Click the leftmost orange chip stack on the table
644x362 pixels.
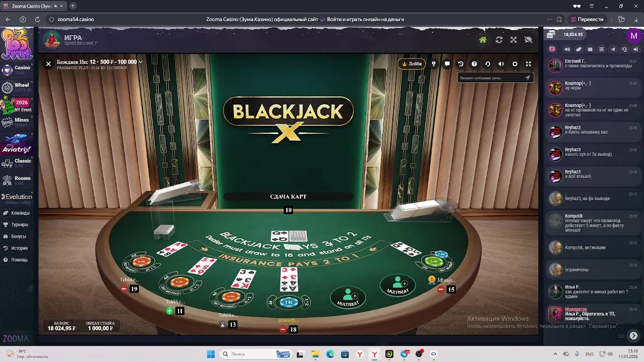(141, 262)
